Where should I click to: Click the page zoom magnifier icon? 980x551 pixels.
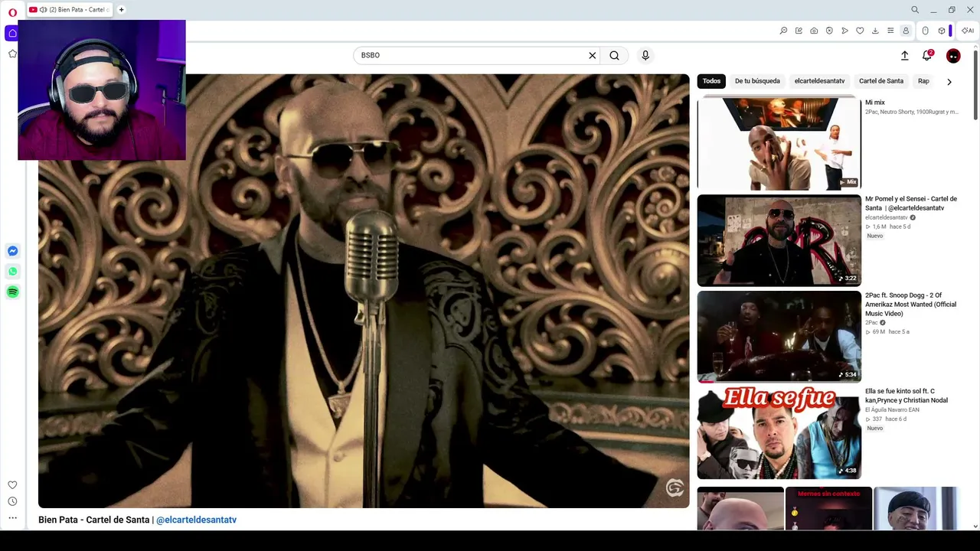[x=783, y=31]
